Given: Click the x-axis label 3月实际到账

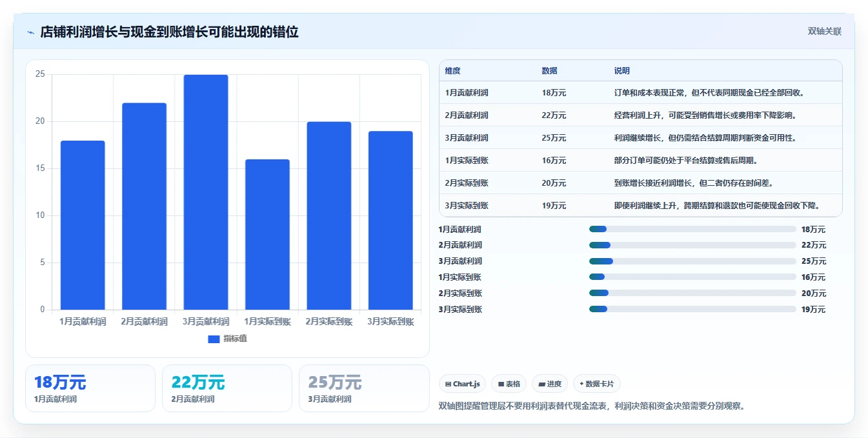Looking at the screenshot, I should point(390,321).
